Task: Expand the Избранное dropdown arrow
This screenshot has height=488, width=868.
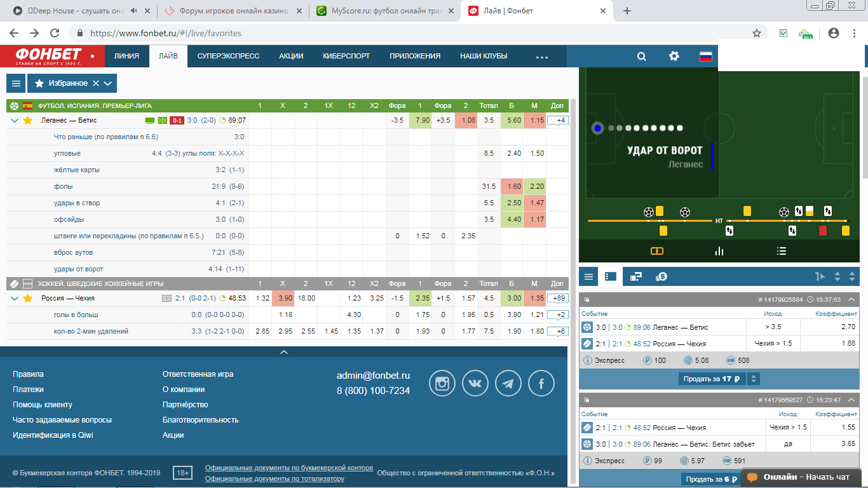Action: pyautogui.click(x=108, y=83)
